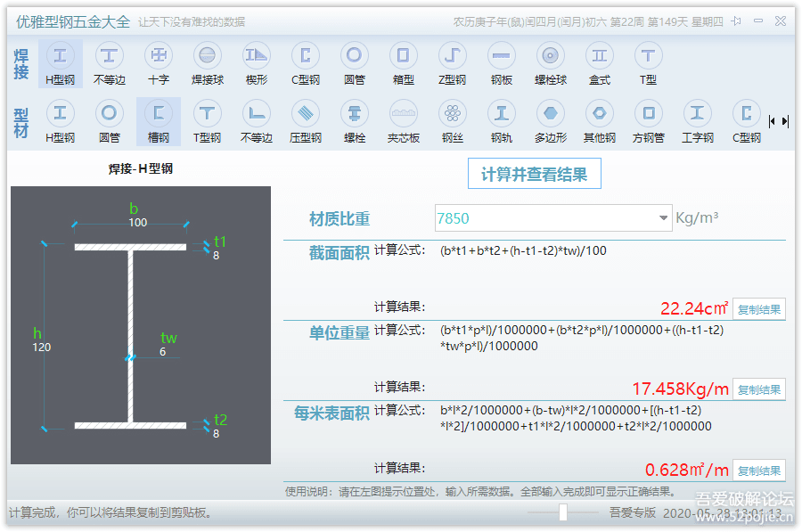This screenshot has width=802, height=532.
Task: Open the 材质比重 density dropdown
Action: tap(663, 217)
